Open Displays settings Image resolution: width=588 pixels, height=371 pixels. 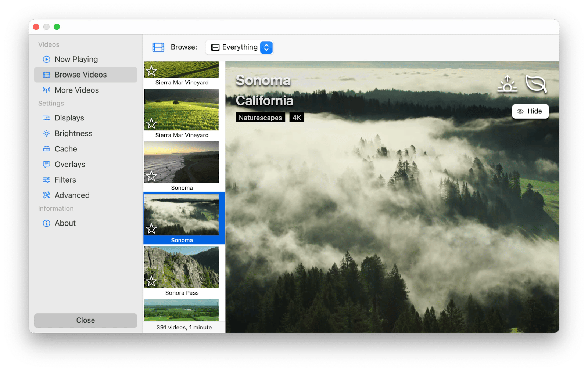[x=85, y=118]
